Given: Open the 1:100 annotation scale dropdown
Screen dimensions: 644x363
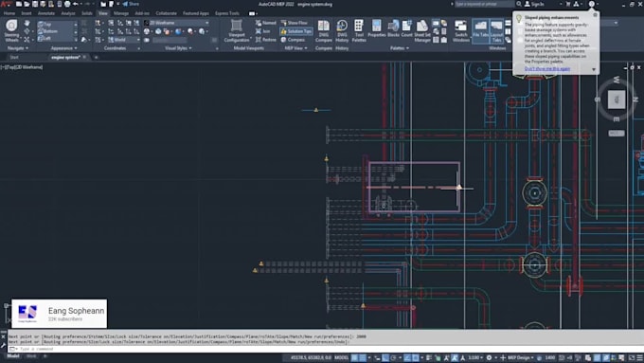Looking at the screenshot, I should pyautogui.click(x=475, y=357).
